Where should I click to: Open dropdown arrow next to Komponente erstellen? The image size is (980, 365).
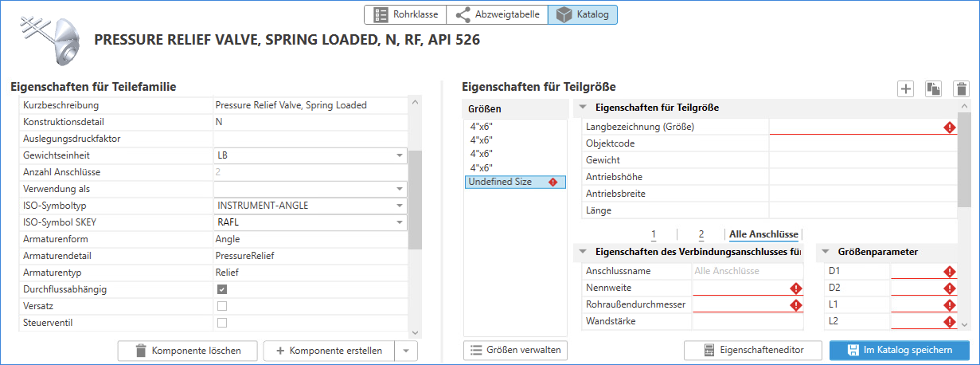tap(406, 351)
